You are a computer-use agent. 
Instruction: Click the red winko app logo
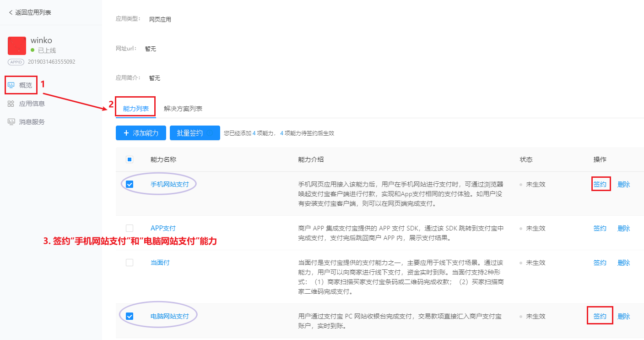[x=17, y=46]
